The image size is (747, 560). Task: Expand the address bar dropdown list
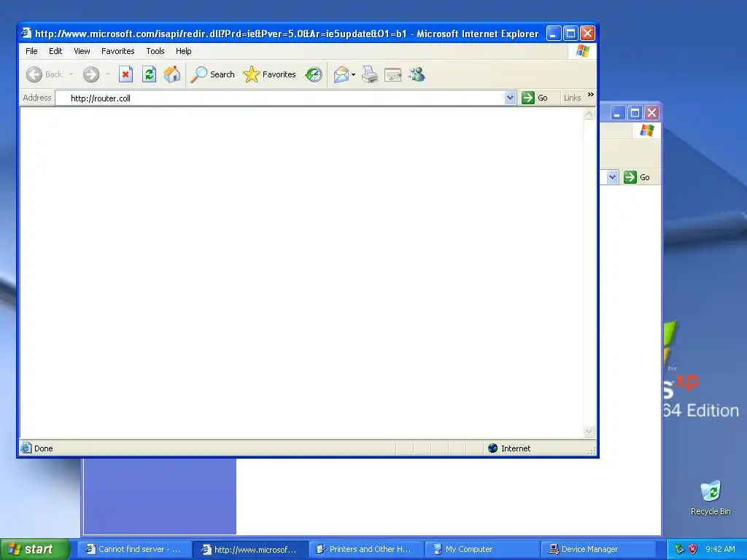click(510, 98)
